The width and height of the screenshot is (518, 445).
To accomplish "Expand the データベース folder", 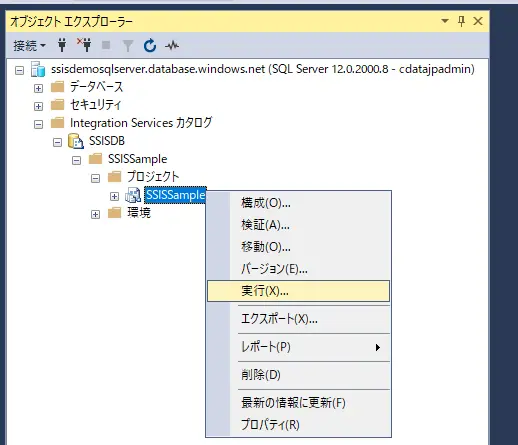I will [38, 88].
